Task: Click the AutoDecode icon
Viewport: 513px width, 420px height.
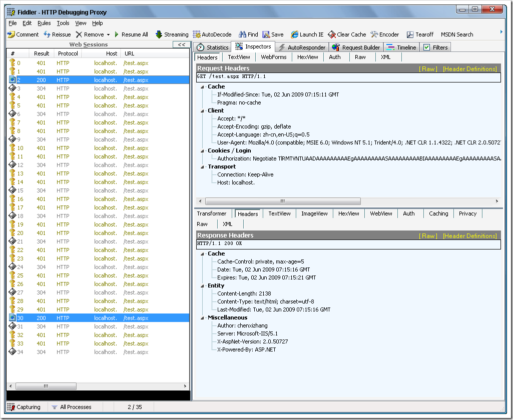Action: click(x=197, y=34)
